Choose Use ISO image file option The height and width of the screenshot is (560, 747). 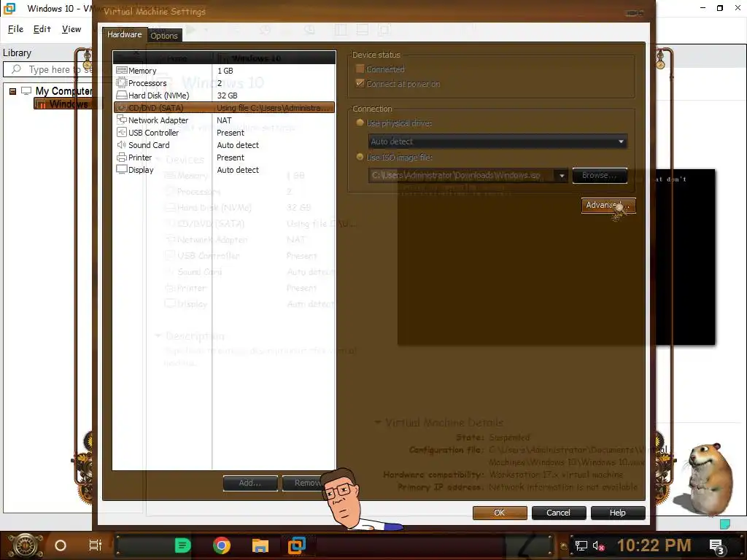pos(360,157)
